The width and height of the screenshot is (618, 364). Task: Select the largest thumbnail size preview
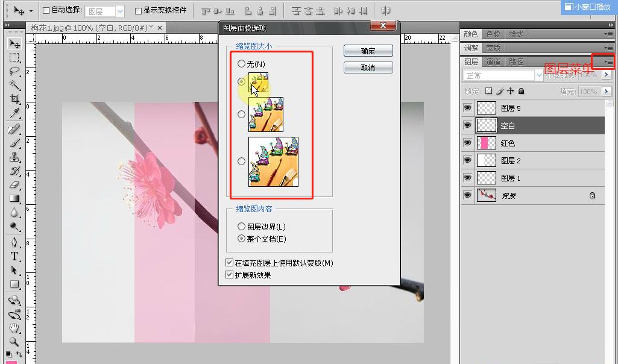[242, 161]
